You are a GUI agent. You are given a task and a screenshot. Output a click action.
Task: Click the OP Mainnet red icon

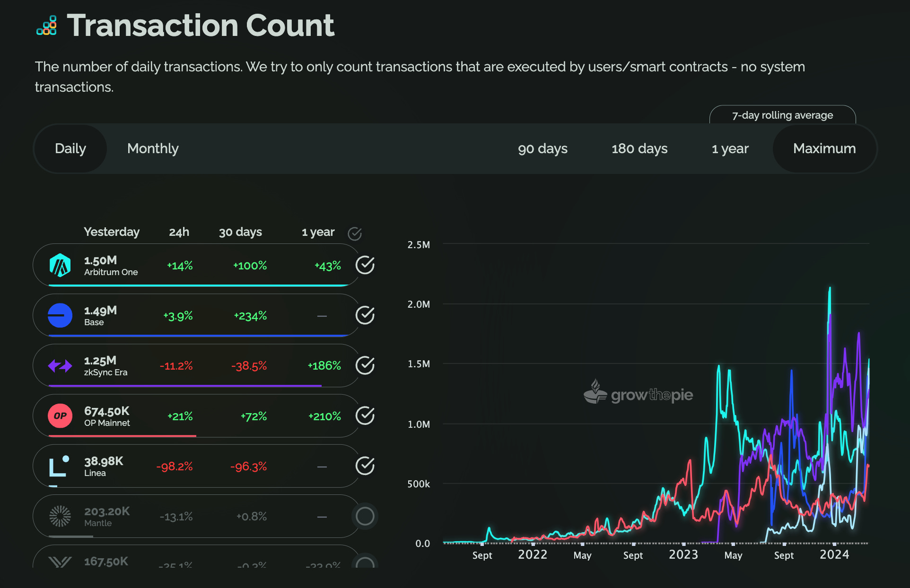coord(60,416)
